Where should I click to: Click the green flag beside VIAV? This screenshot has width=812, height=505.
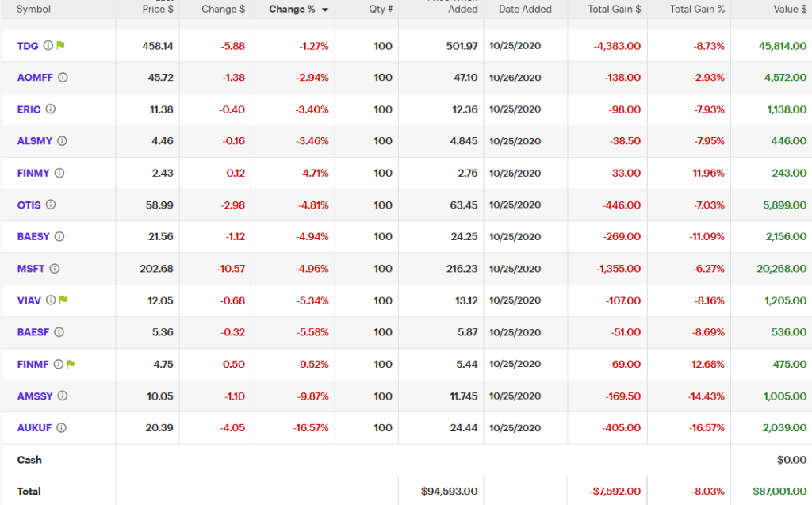coord(63,300)
